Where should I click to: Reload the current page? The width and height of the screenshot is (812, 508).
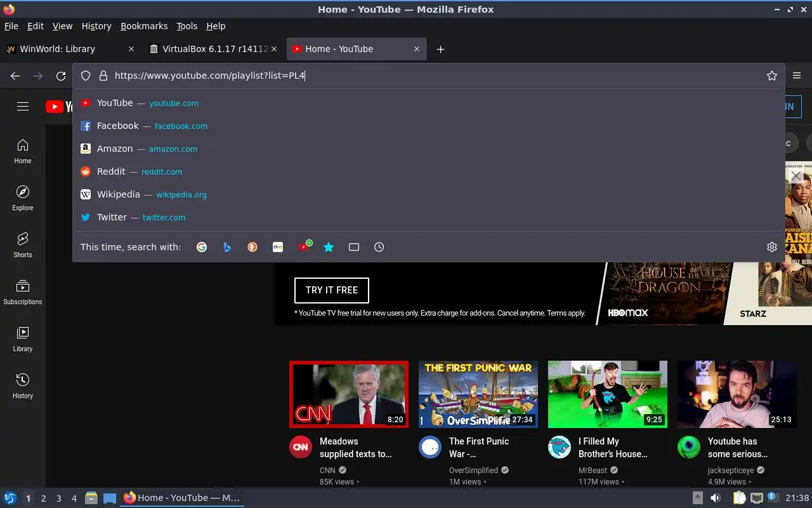click(61, 76)
